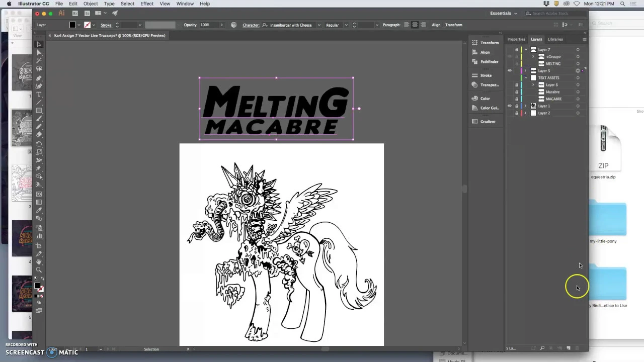Click the Opacity percentage field
This screenshot has width=644, height=362.
point(209,25)
